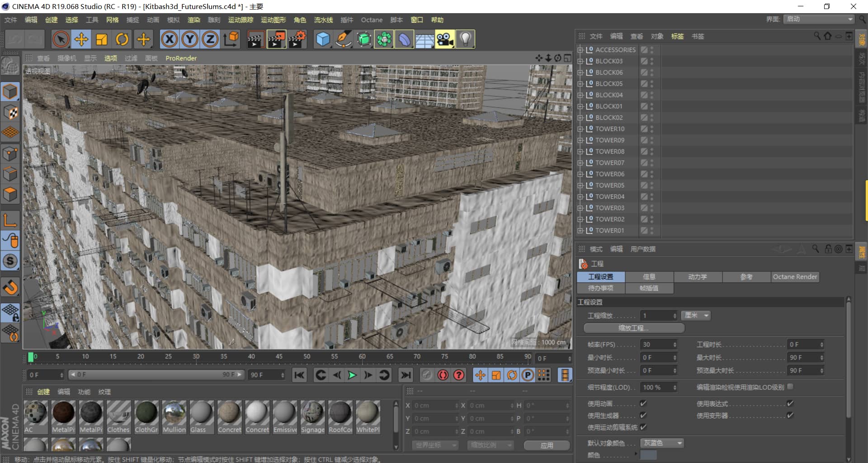
Task: Switch to Octane Render tab
Action: coord(795,277)
